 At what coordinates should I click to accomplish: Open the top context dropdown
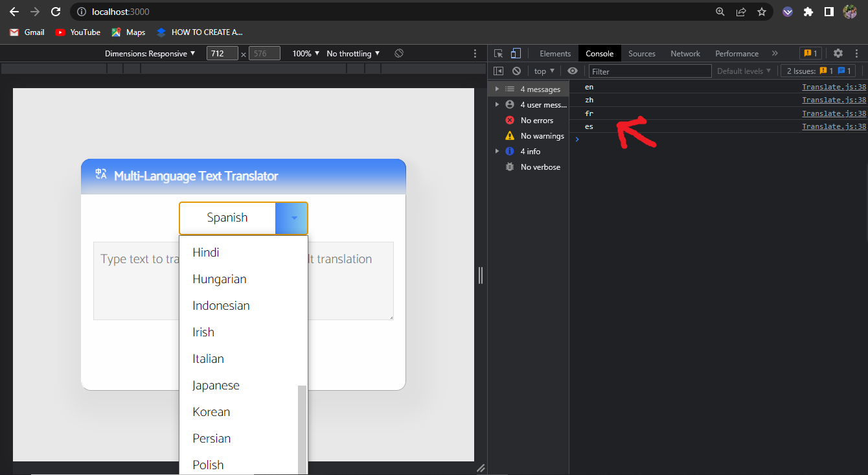click(544, 71)
